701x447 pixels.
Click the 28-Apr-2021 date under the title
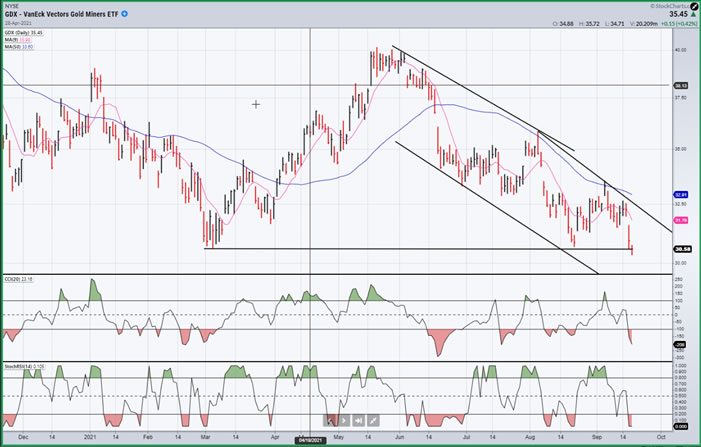[x=18, y=23]
